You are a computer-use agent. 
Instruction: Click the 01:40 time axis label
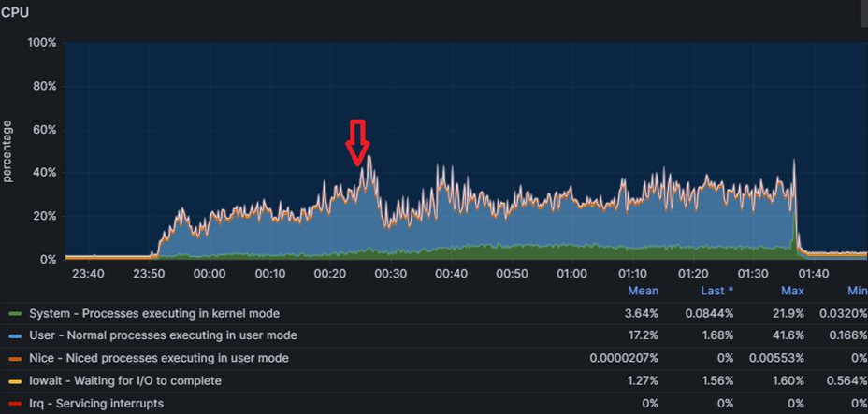pyautogui.click(x=814, y=274)
